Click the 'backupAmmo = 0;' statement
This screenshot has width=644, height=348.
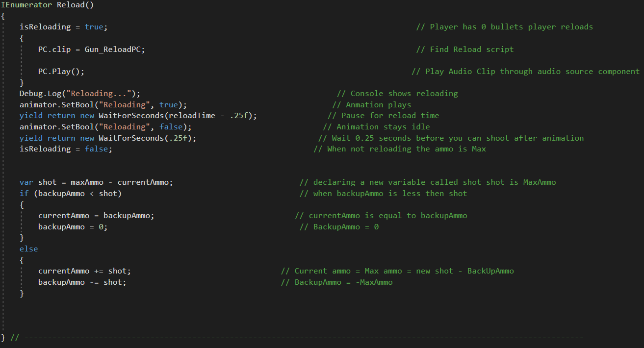[73, 227]
